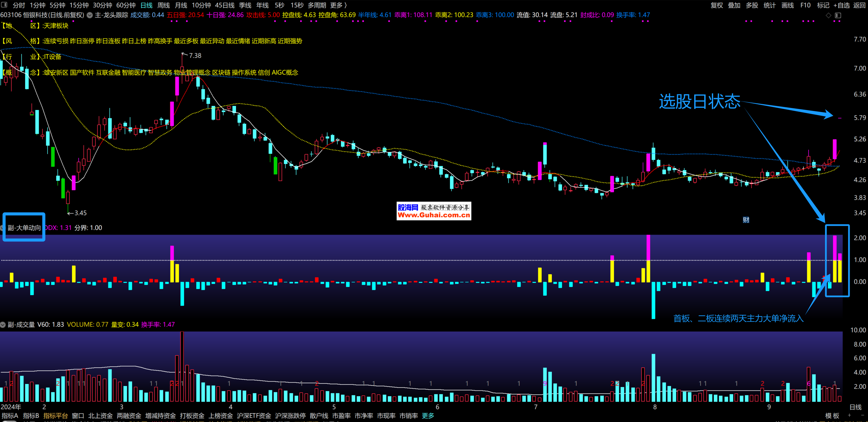Expand the 副-成交量 indicator dropdown arrow

(3, 325)
